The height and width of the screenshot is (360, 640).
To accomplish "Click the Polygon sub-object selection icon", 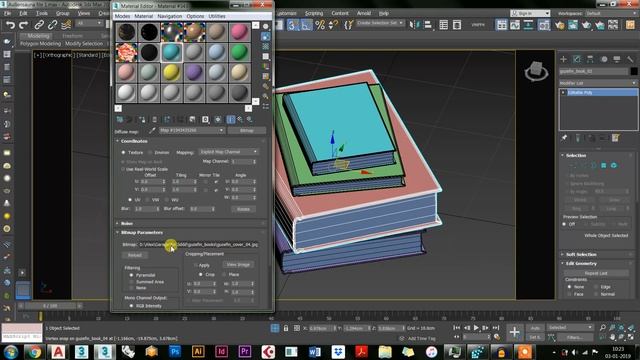I will pyautogui.click(x=604, y=166).
